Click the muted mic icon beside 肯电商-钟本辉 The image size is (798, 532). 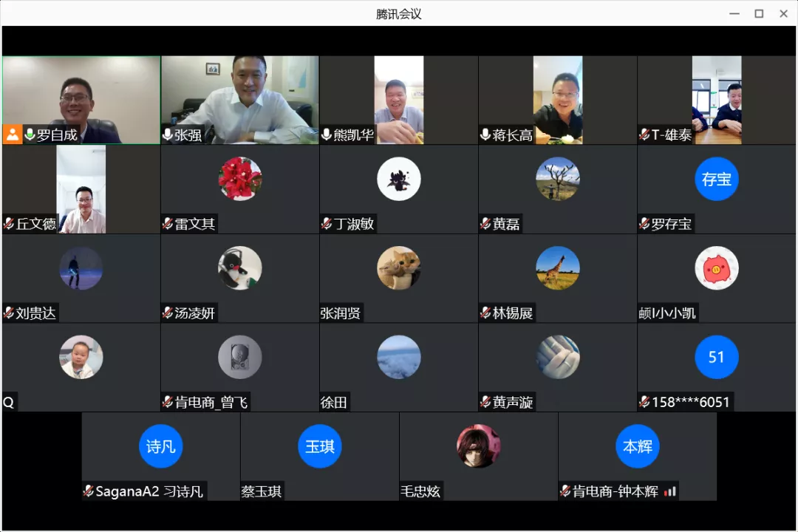pyautogui.click(x=565, y=491)
